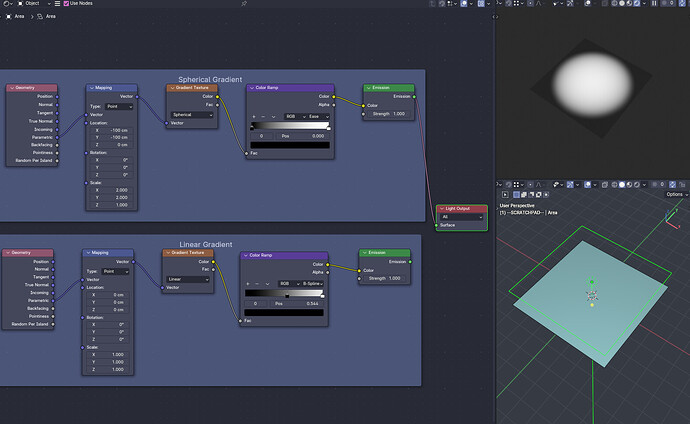
Task: Open upper Color Ramp tools chevron
Action: [x=273, y=117]
